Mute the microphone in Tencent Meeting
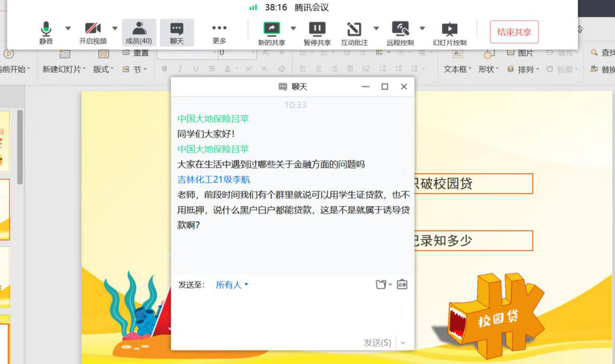The height and width of the screenshot is (364, 615). point(46,33)
